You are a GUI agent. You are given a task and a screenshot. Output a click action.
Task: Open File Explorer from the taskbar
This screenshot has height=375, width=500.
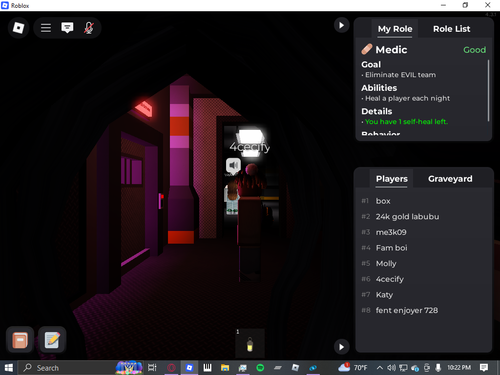(x=225, y=368)
